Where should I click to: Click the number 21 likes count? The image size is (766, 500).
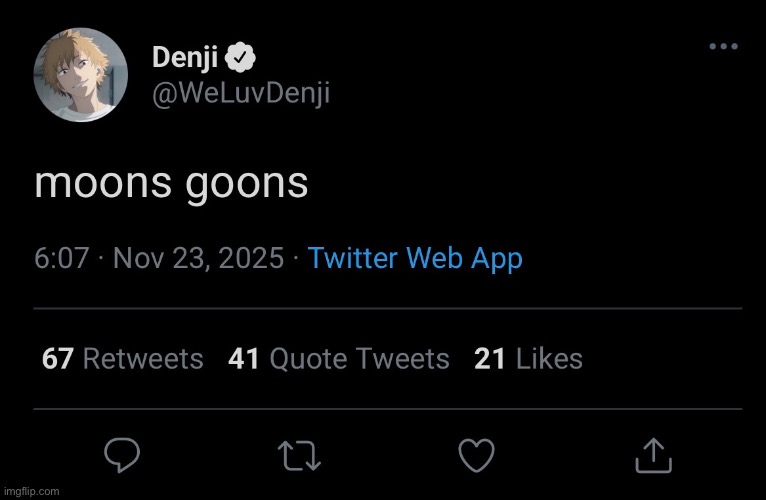[x=490, y=359]
